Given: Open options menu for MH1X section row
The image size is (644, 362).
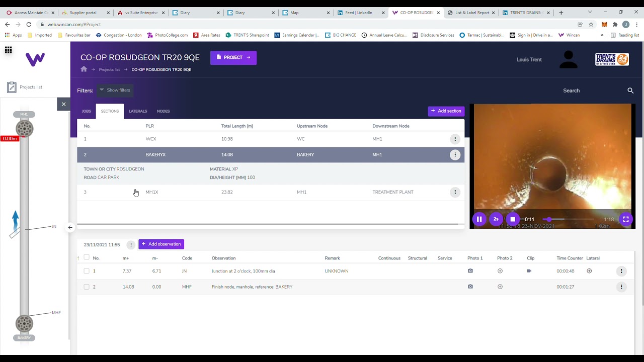Looking at the screenshot, I should (455, 192).
